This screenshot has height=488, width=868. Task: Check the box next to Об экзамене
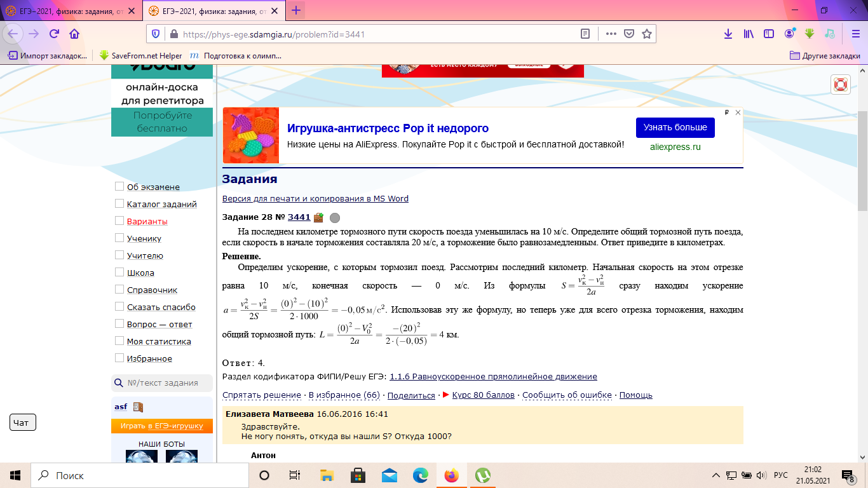click(x=119, y=186)
